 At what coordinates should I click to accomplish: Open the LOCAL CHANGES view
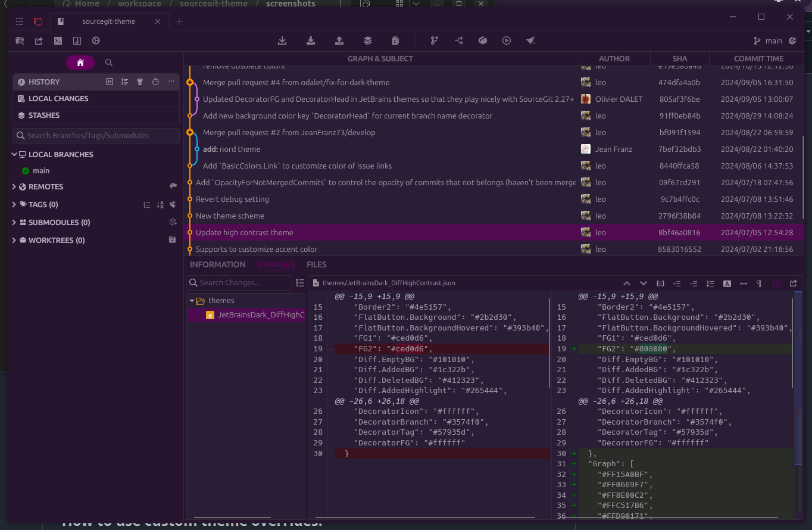coord(58,99)
